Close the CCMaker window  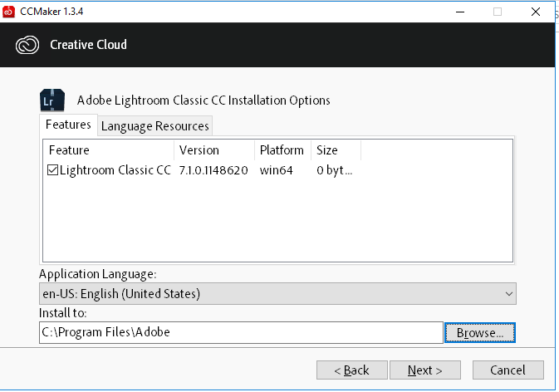(x=536, y=12)
